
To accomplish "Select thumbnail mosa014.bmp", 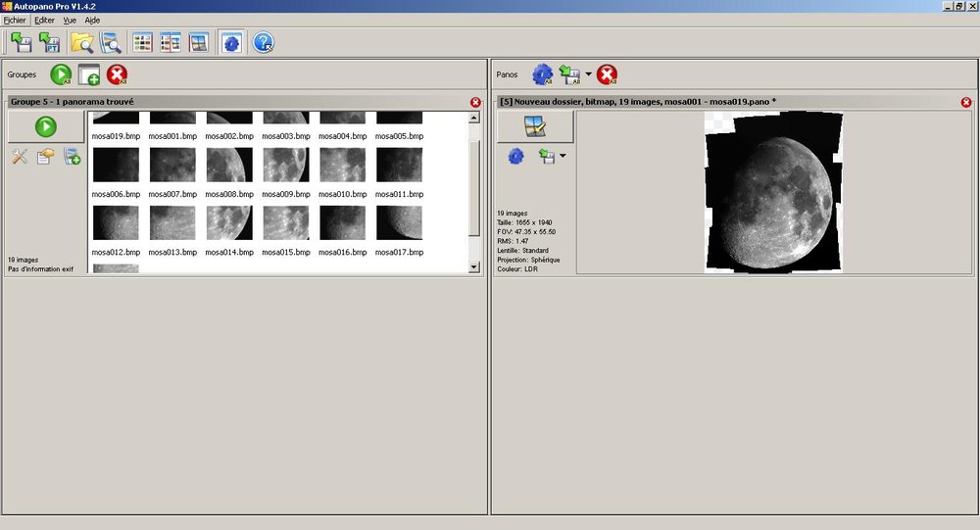I will coord(229,223).
